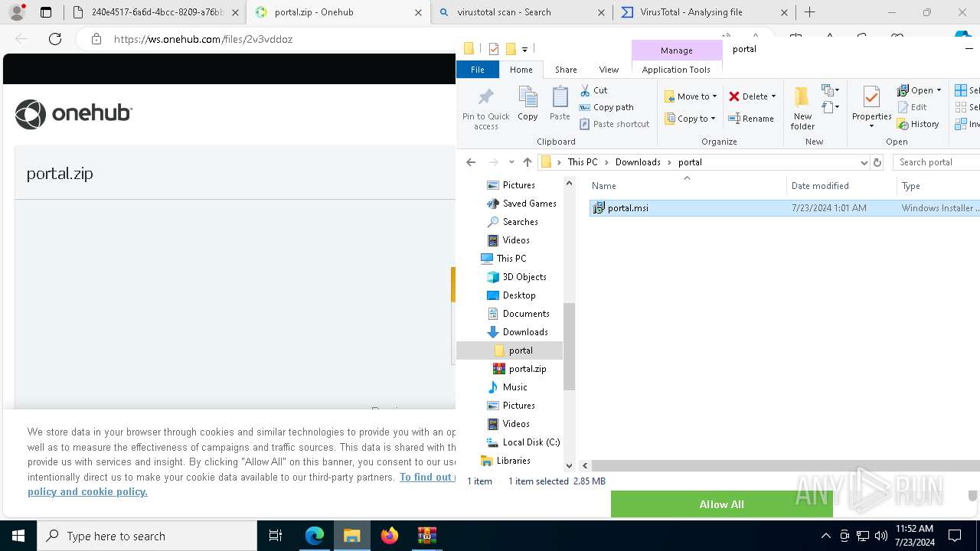Click the navigation pane vertical scrollbar
The width and height of the screenshot is (980, 551).
point(569,347)
